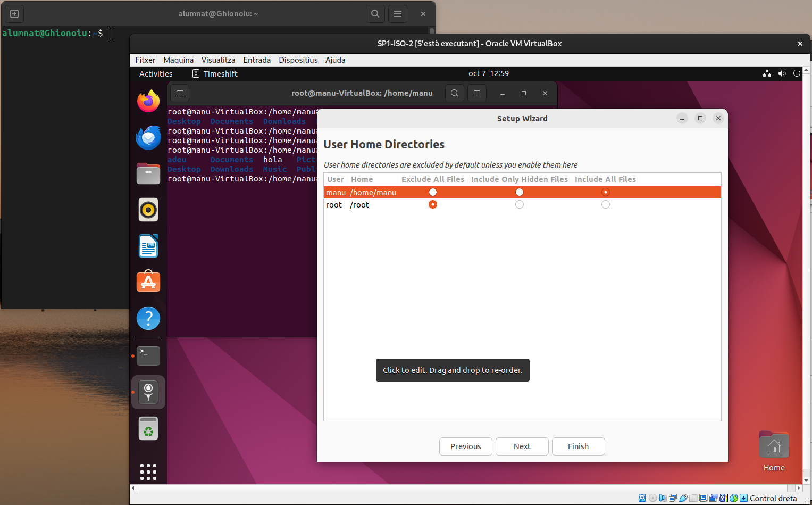Click the Finish button in Setup Wizard

click(x=578, y=446)
